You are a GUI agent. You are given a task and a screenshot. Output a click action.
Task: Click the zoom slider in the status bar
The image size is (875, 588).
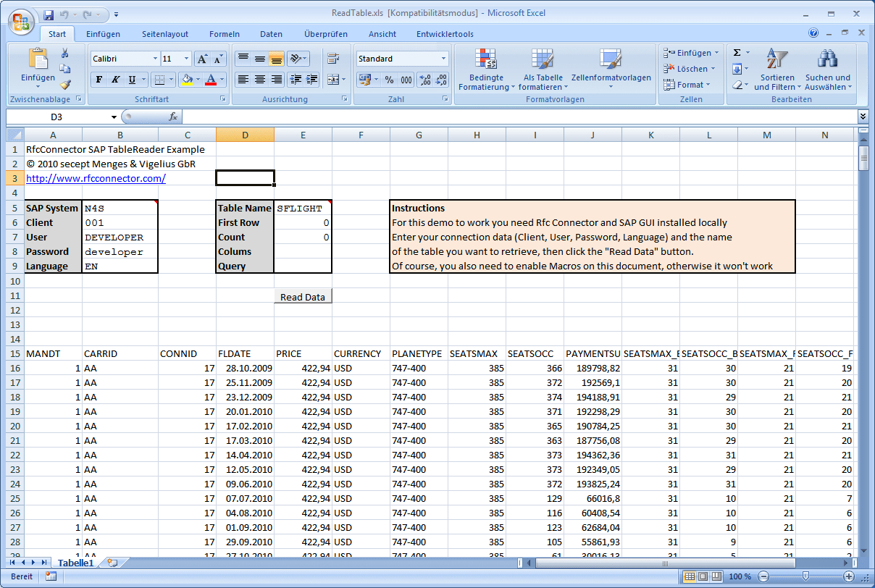tap(805, 576)
